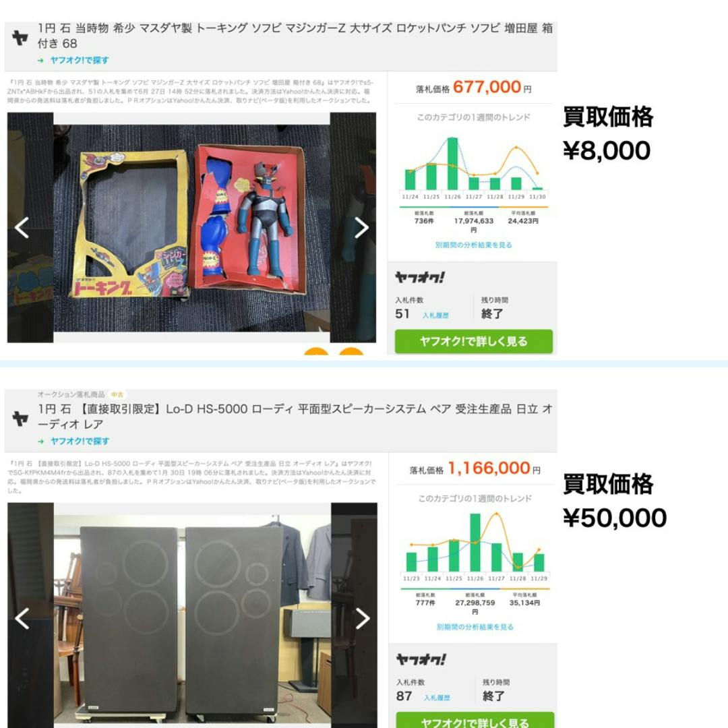The height and width of the screenshot is (728, 728).
Task: Click the site logo icon beside Lo-D HS-5000 title
Action: [20, 419]
